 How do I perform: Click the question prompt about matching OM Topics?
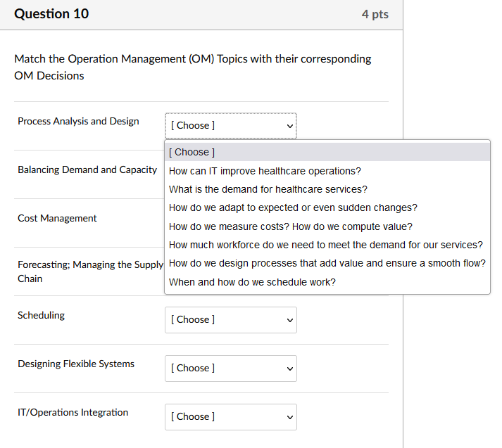point(192,67)
